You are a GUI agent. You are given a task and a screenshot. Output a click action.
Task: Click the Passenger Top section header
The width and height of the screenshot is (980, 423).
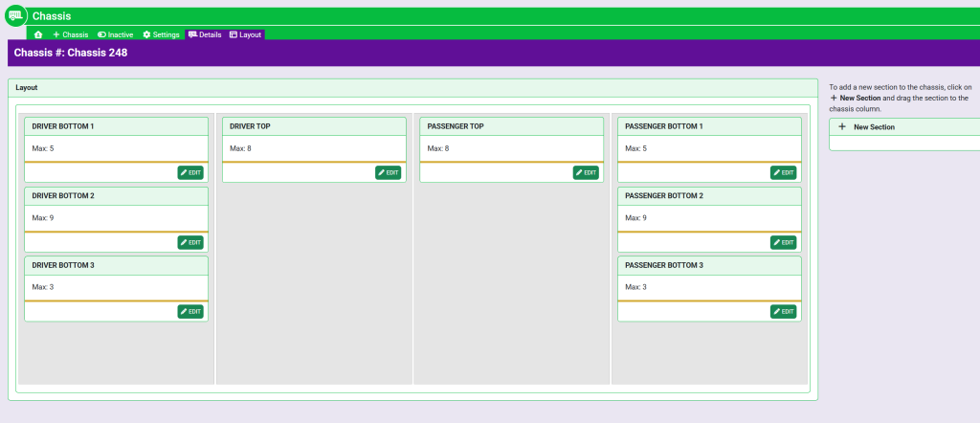pyautogui.click(x=512, y=126)
